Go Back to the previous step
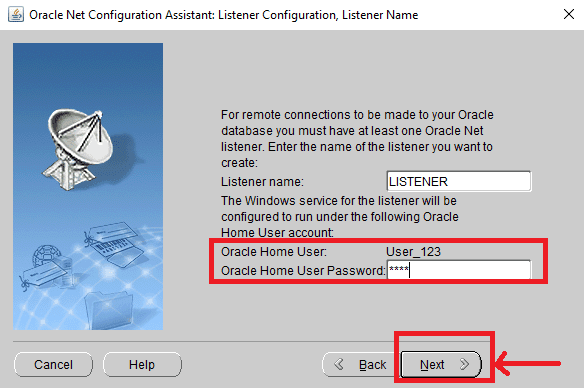584x388 pixels. (361, 364)
